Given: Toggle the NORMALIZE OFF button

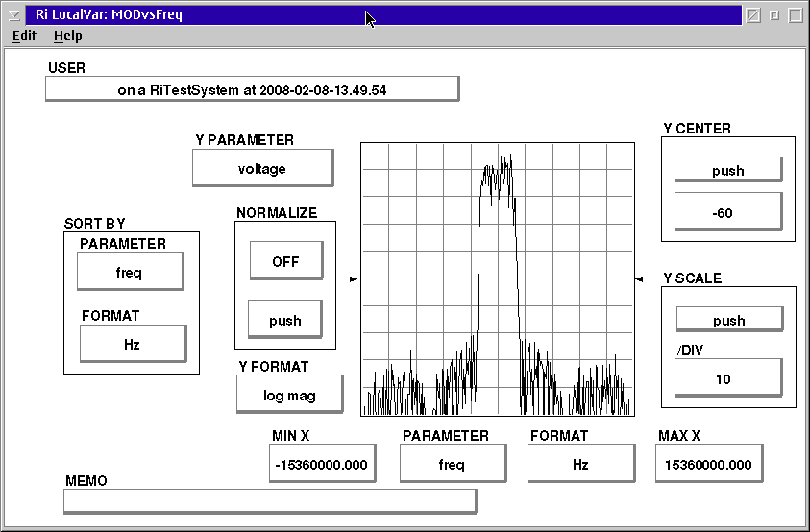Looking at the screenshot, I should point(286,261).
